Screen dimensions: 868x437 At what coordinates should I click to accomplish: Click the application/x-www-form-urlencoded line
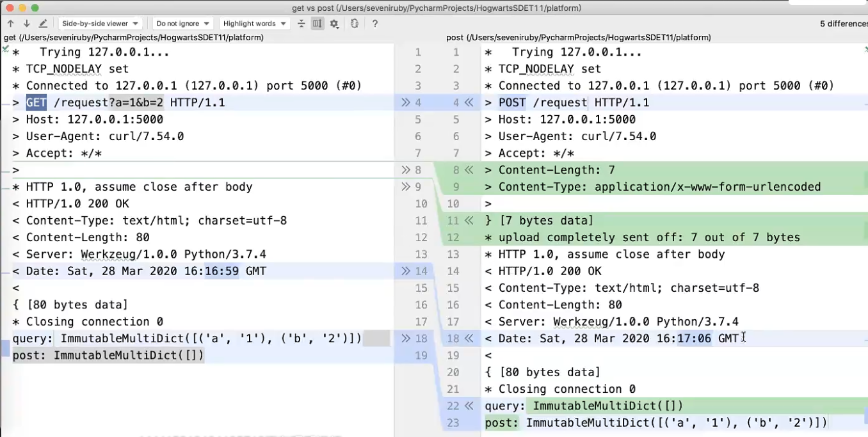point(652,187)
